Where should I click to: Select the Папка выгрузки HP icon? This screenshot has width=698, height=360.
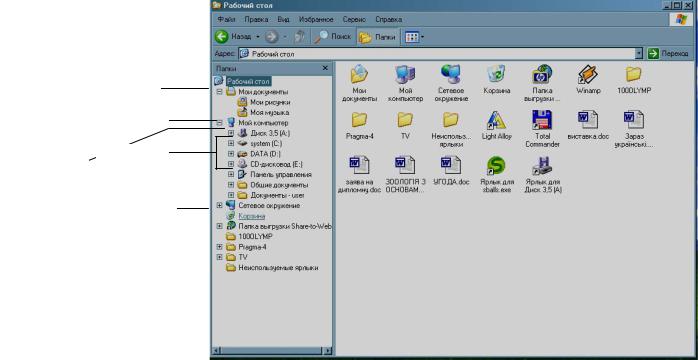pos(542,74)
